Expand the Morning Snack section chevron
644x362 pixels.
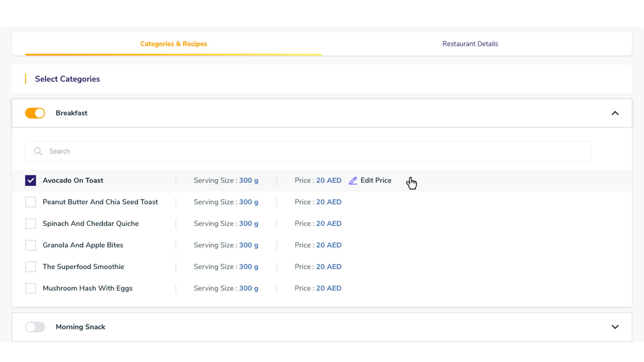pos(615,327)
